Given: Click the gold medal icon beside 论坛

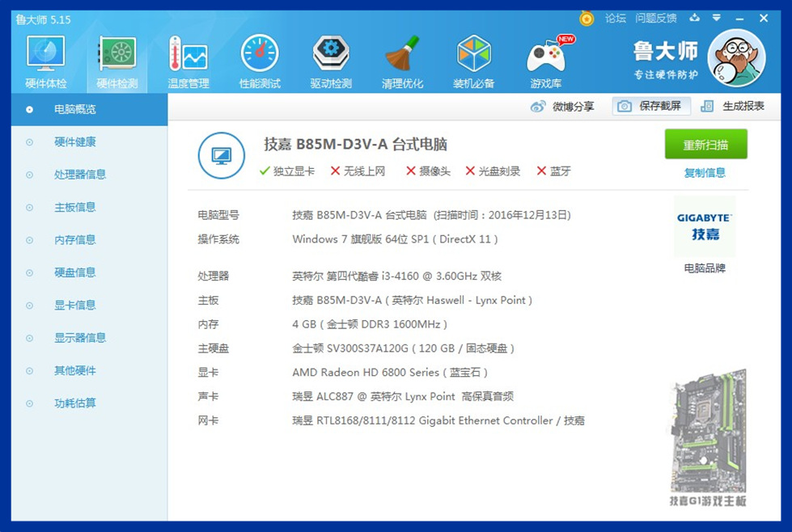Looking at the screenshot, I should click(x=587, y=19).
